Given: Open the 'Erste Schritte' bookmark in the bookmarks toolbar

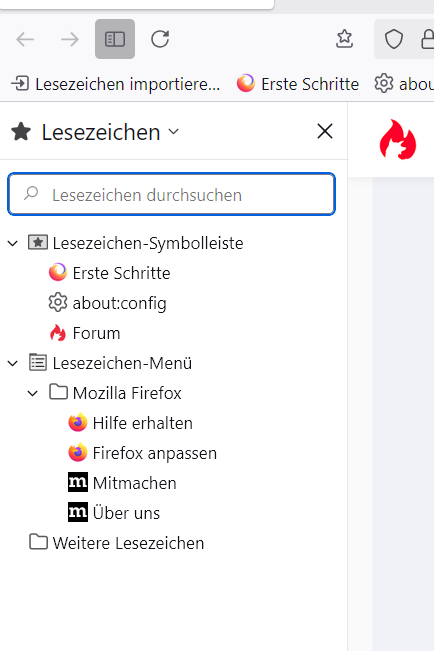Looking at the screenshot, I should [298, 84].
